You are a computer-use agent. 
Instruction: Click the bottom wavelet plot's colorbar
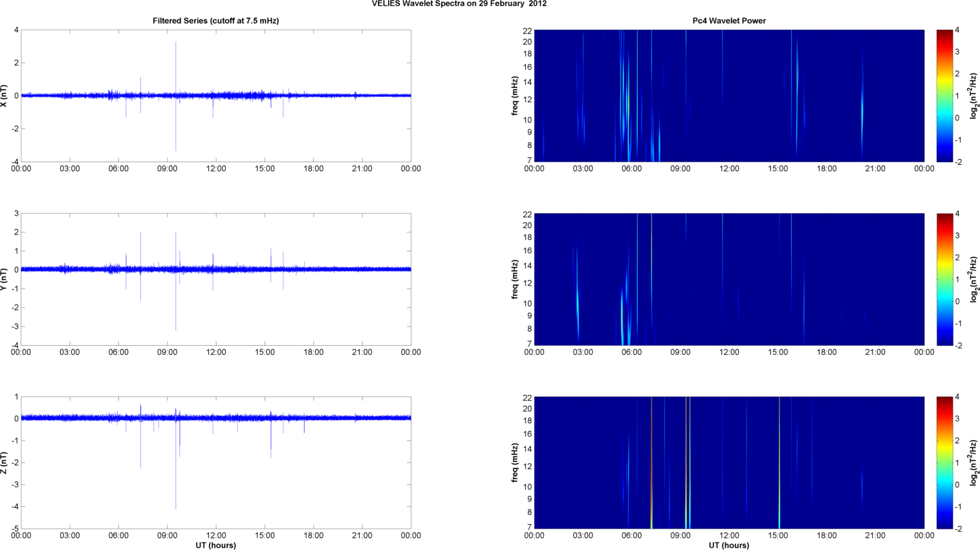[x=944, y=463]
